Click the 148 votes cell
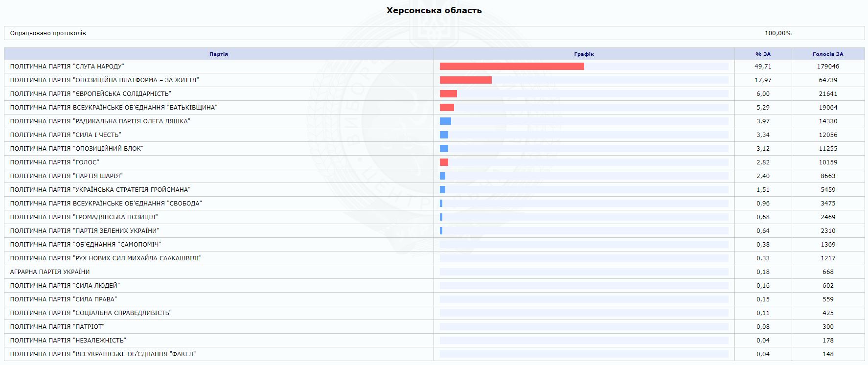The image size is (868, 365). pyautogui.click(x=828, y=354)
